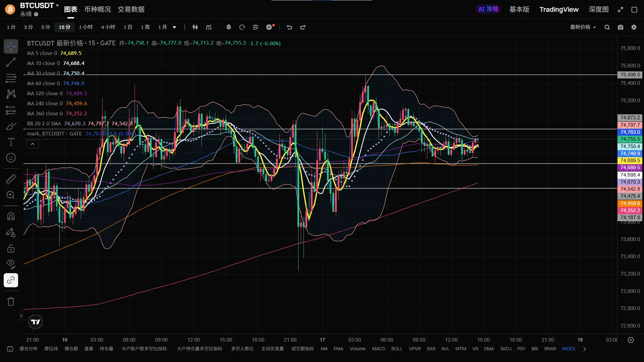Select the 1小时 timeframe
The height and width of the screenshot is (362, 644).
point(86,27)
